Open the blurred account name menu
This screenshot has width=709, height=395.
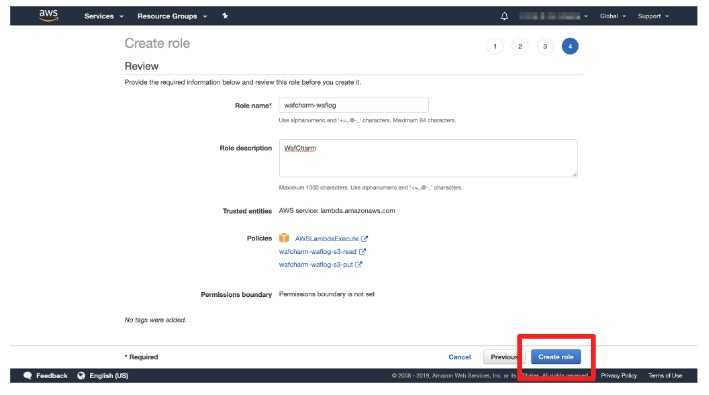pos(553,16)
